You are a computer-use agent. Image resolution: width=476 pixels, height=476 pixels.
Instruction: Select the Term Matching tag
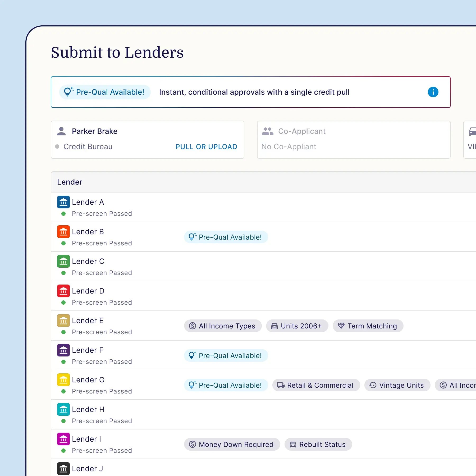(x=368, y=326)
